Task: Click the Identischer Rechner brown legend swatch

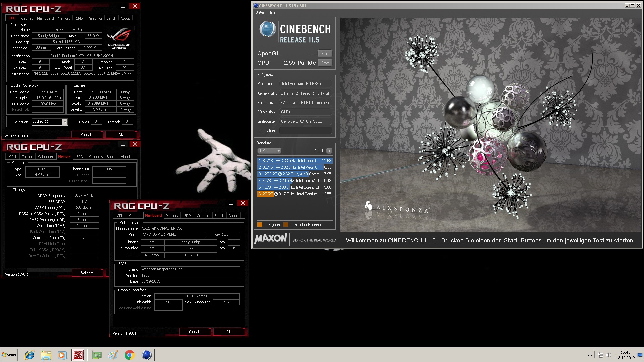Action: point(286,225)
